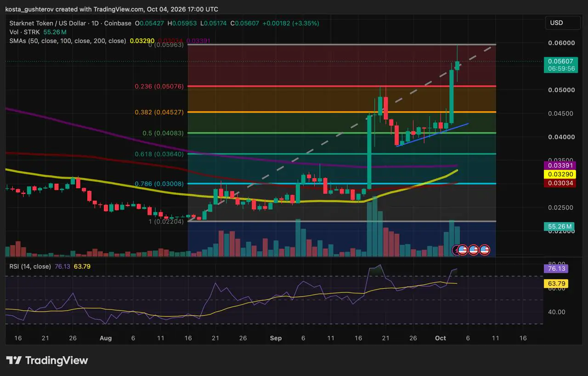Click the 0.236 (0.05076) Fibonacci label
Screen dimensions: 588x376
(x=159, y=86)
